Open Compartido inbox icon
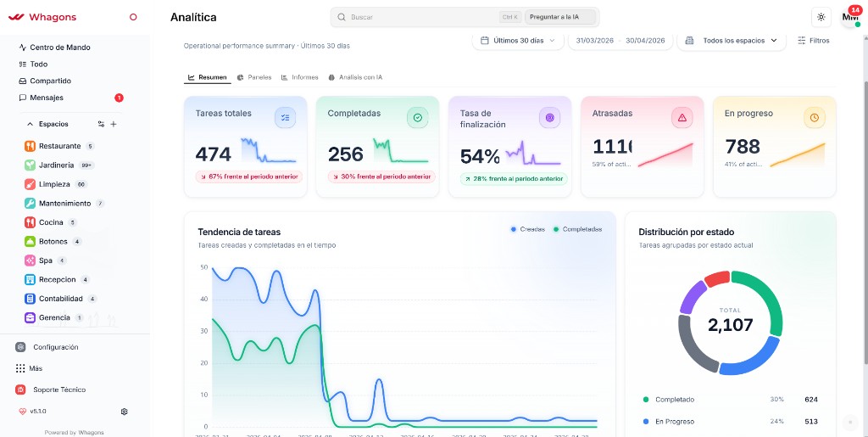This screenshot has width=868, height=437. coord(23,81)
